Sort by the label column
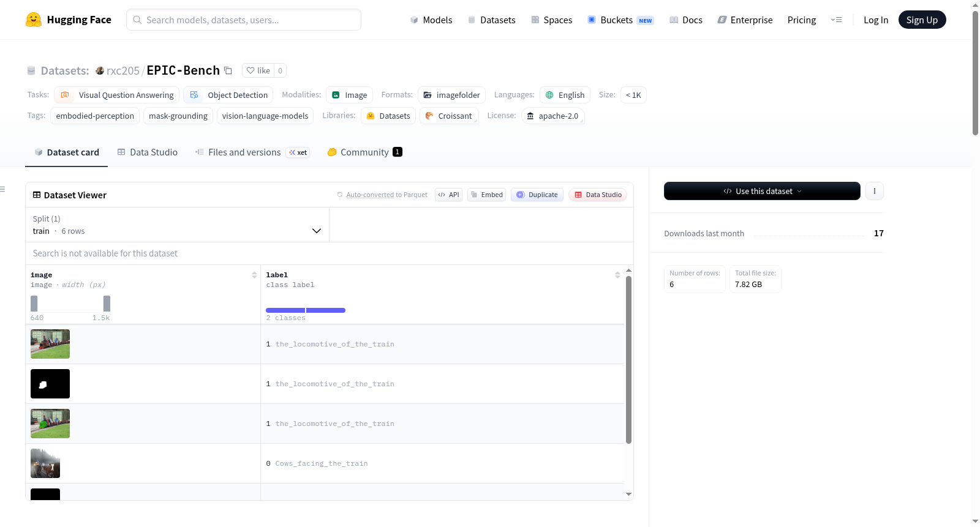 pyautogui.click(x=617, y=275)
